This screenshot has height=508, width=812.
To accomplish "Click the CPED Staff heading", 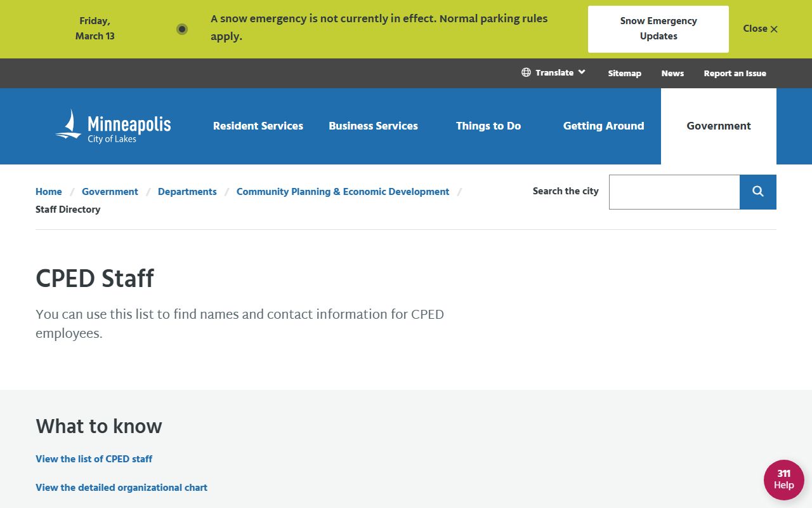I will pyautogui.click(x=95, y=278).
